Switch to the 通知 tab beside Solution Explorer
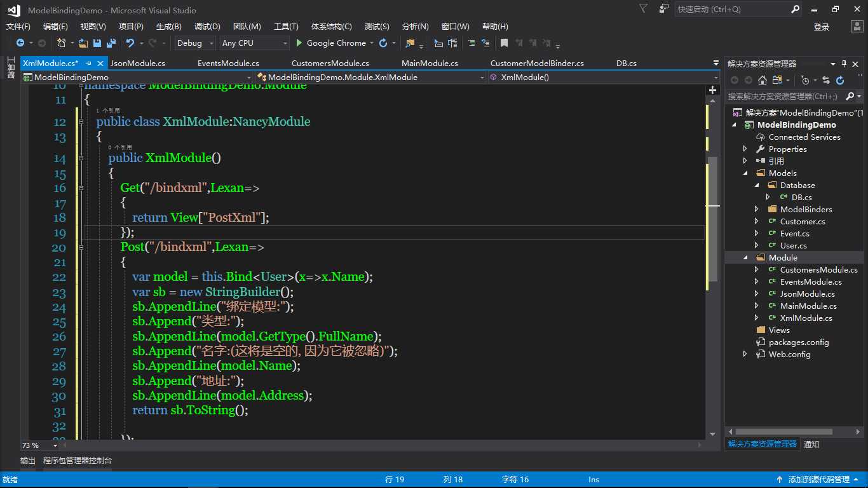868x488 pixels. (x=811, y=444)
